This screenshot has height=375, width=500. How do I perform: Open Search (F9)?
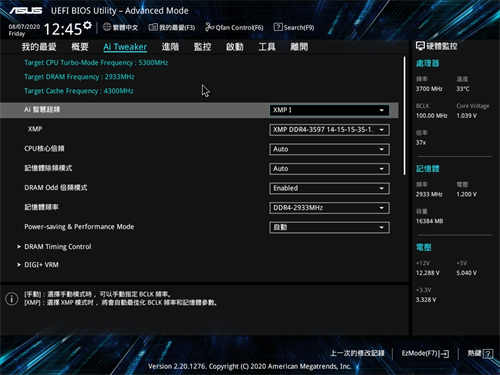coord(294,27)
